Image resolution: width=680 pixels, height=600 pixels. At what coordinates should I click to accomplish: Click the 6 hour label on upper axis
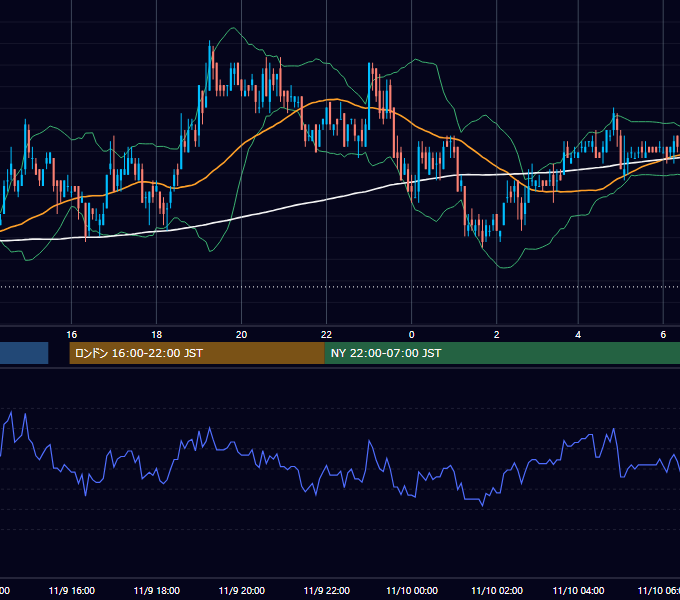point(663,335)
